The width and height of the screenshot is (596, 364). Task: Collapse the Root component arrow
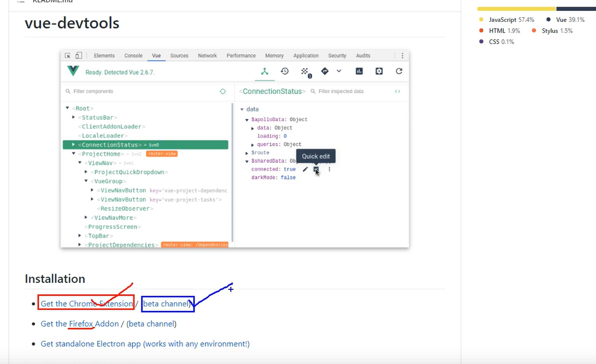67,108
